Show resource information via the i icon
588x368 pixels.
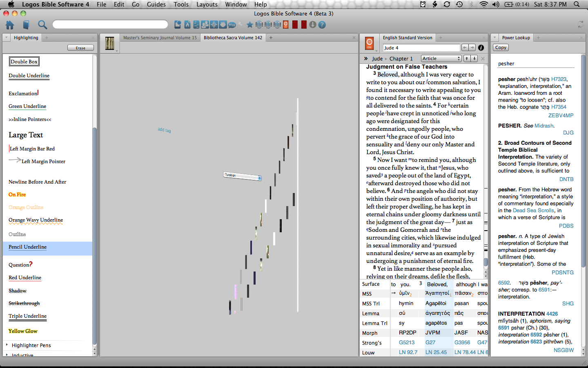[x=481, y=48]
